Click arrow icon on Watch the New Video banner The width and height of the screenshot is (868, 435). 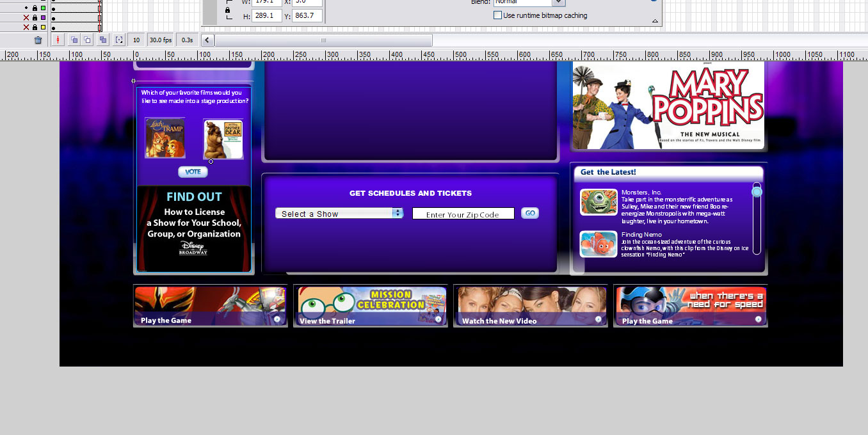click(598, 319)
